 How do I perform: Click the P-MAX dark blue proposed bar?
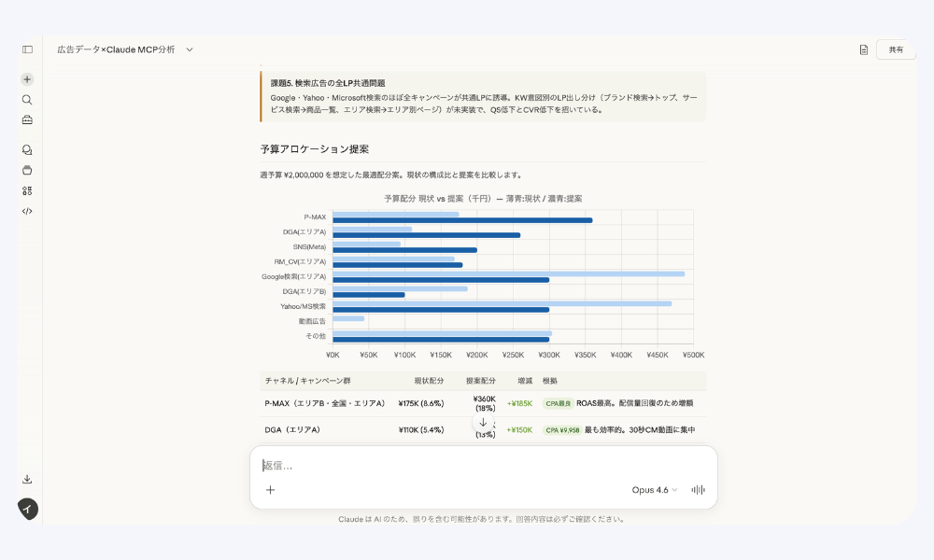pyautogui.click(x=462, y=220)
